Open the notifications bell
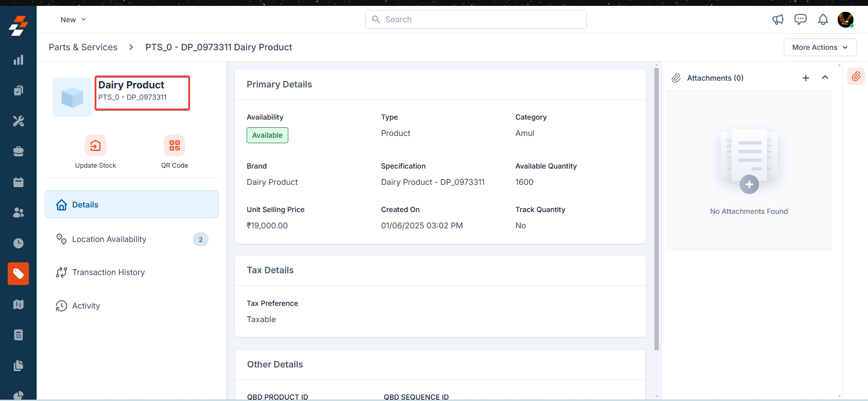Viewport: 868px width, 401px height. (823, 19)
